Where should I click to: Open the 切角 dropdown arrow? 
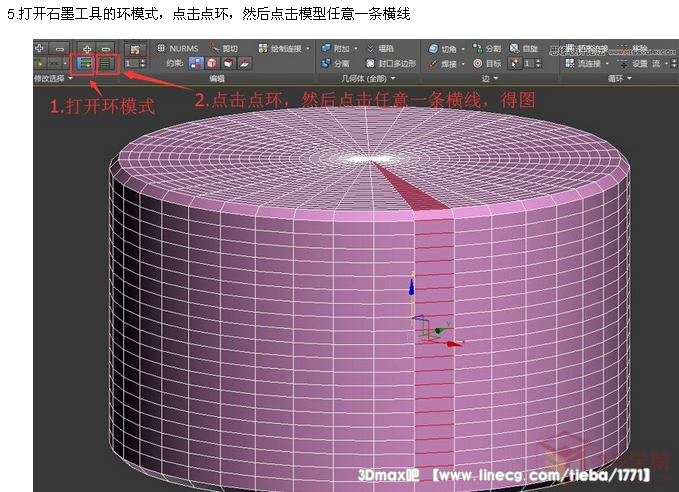pyautogui.click(x=463, y=49)
